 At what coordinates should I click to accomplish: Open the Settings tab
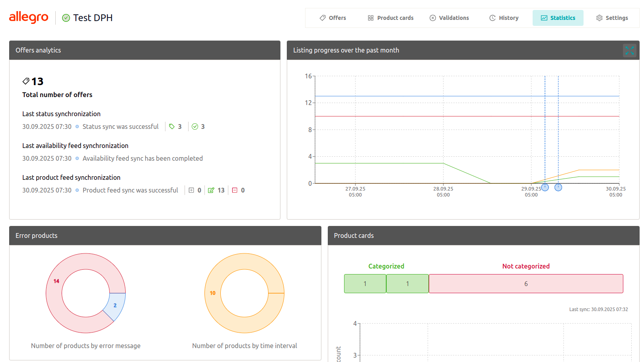pyautogui.click(x=612, y=18)
